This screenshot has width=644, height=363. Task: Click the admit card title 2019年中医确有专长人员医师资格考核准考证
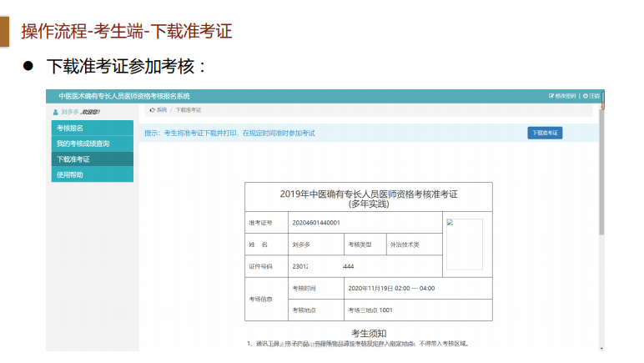tap(368, 194)
